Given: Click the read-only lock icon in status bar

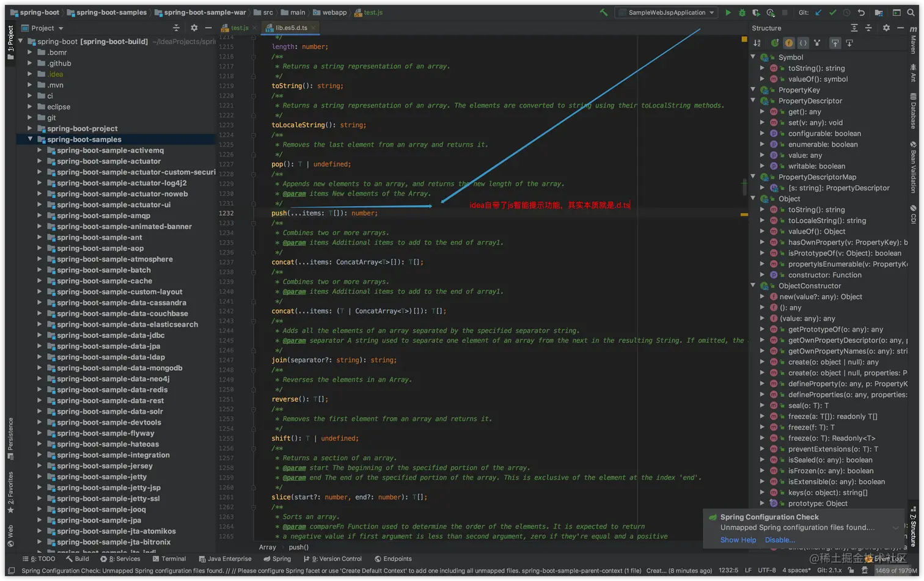Looking at the screenshot, I should (x=851, y=570).
